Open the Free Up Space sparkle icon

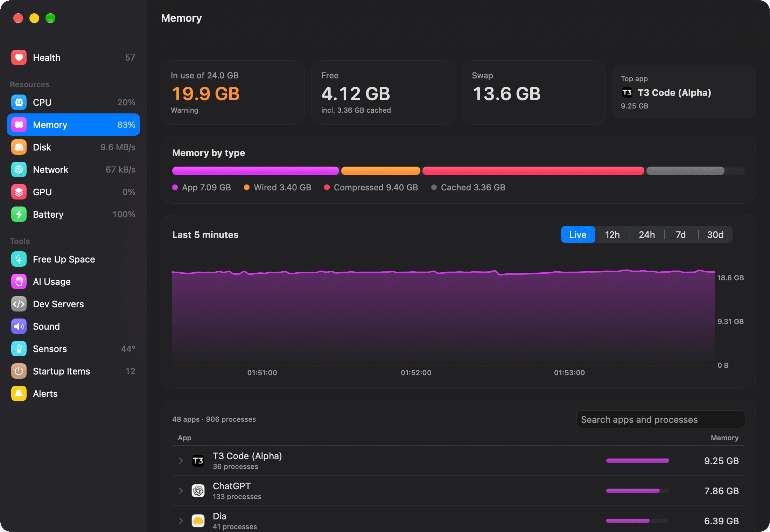(x=19, y=259)
